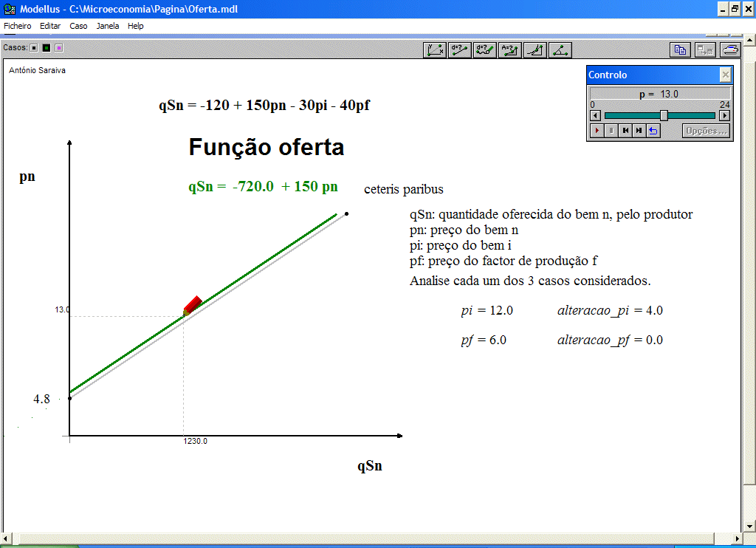Select the angle measurement tool
Screen dimensions: 756x548
coord(560,50)
